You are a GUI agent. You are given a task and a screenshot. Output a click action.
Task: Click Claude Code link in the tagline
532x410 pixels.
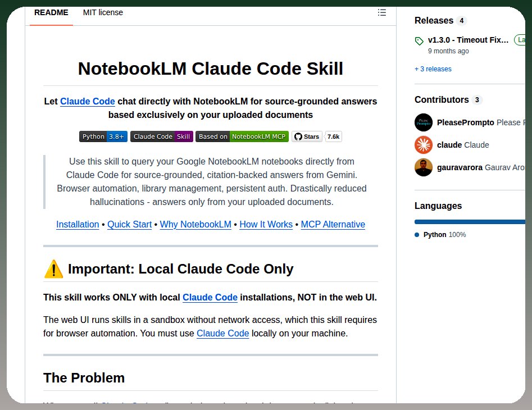point(88,102)
